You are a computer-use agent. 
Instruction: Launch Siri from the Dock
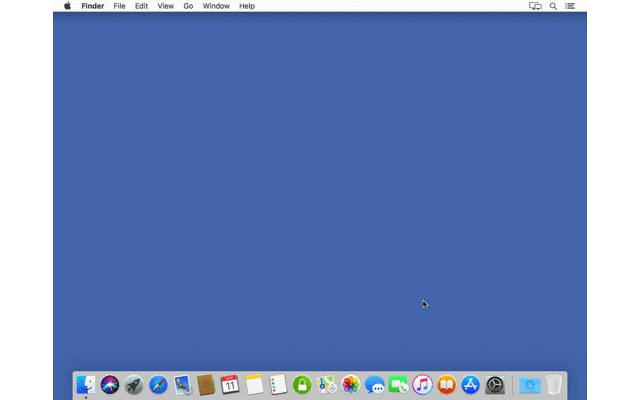(x=110, y=384)
